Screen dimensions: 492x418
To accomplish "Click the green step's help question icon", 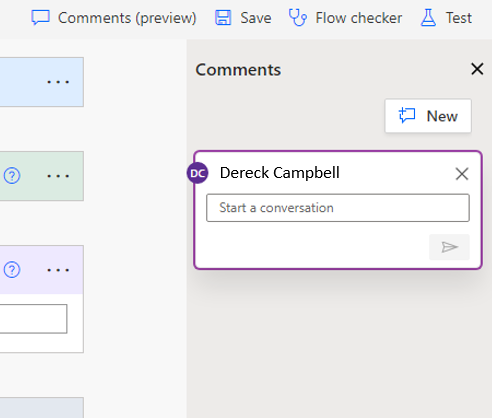I will (12, 176).
